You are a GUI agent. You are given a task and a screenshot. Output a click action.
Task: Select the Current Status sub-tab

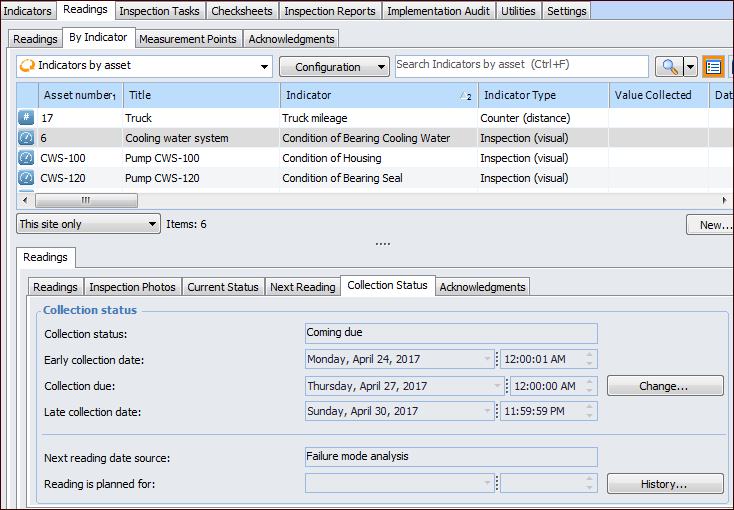(222, 287)
